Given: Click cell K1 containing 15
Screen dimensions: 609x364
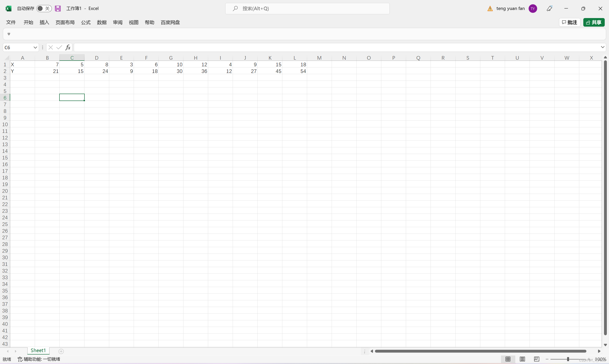Looking at the screenshot, I should (x=270, y=65).
